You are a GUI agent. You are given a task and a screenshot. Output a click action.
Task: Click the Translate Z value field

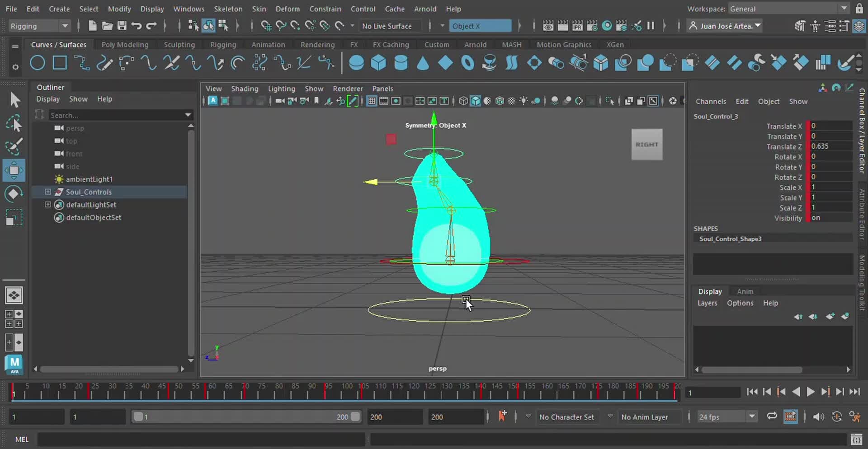830,146
